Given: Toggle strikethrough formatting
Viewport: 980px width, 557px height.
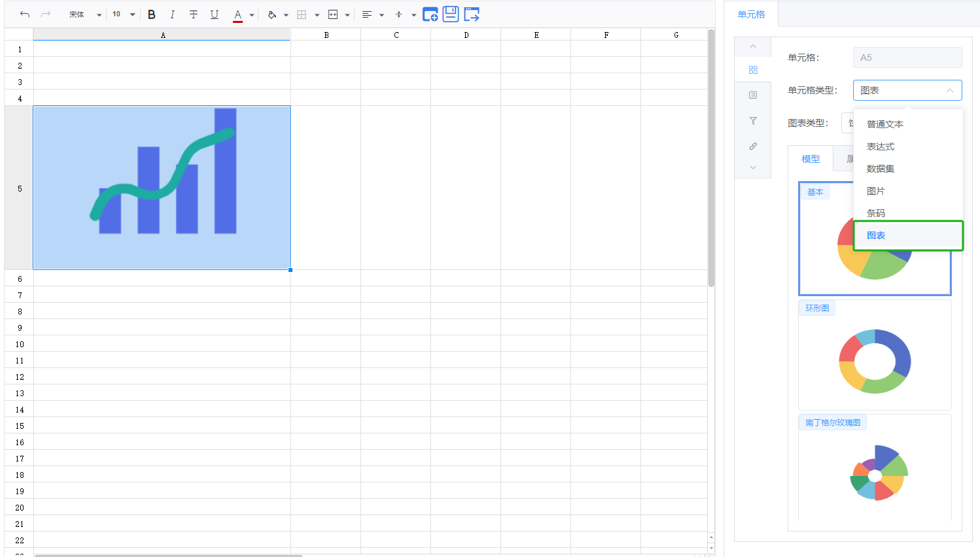Looking at the screenshot, I should [x=193, y=14].
